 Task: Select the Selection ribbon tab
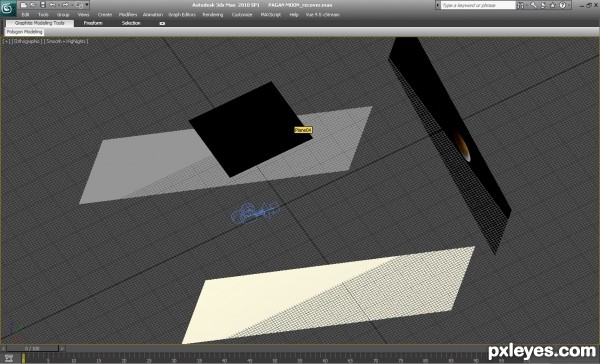point(131,23)
